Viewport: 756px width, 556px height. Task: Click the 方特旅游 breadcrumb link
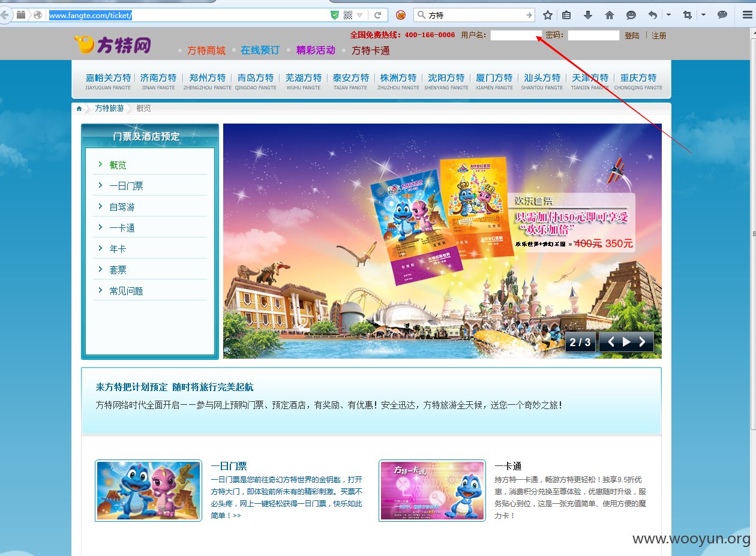(109, 109)
